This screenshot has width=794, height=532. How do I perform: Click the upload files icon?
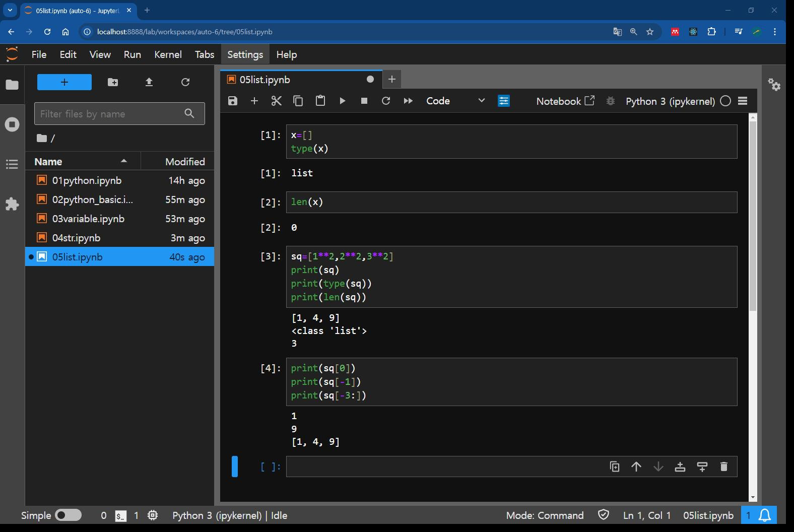(149, 82)
